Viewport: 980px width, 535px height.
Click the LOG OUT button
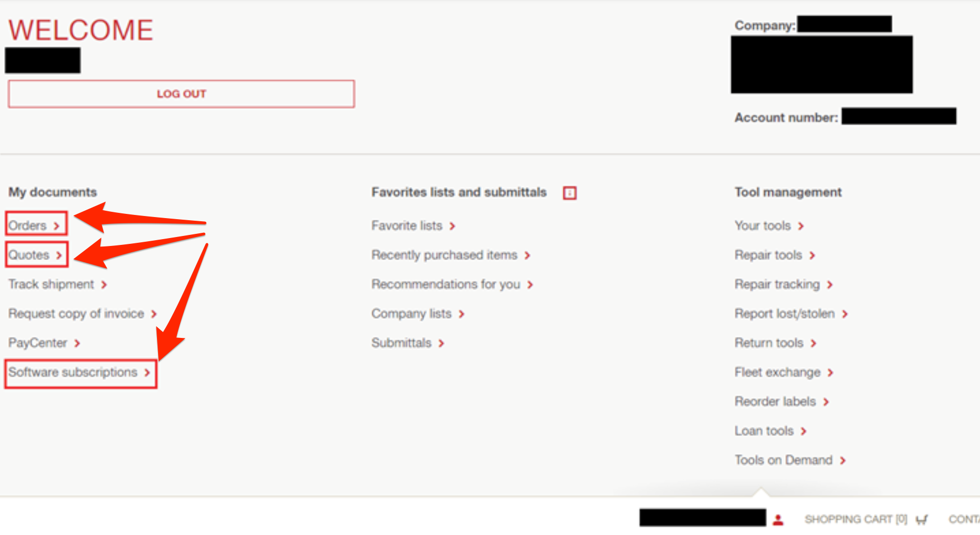click(181, 94)
